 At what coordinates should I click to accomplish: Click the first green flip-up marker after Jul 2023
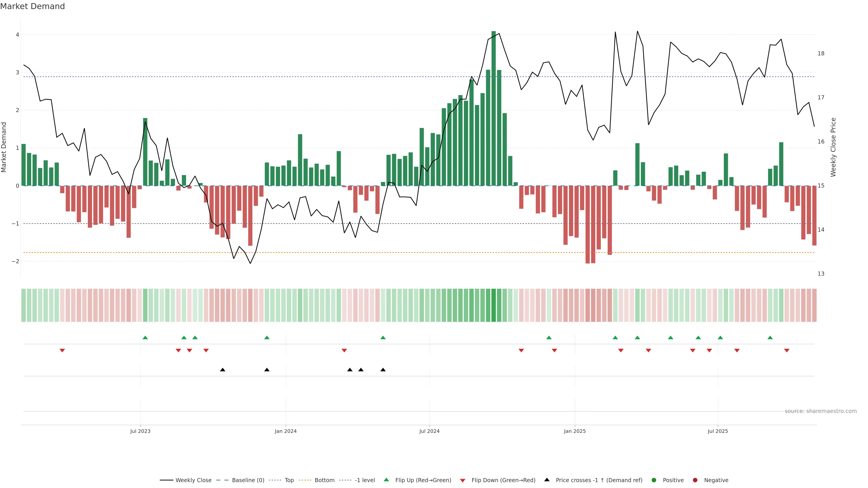(x=145, y=338)
